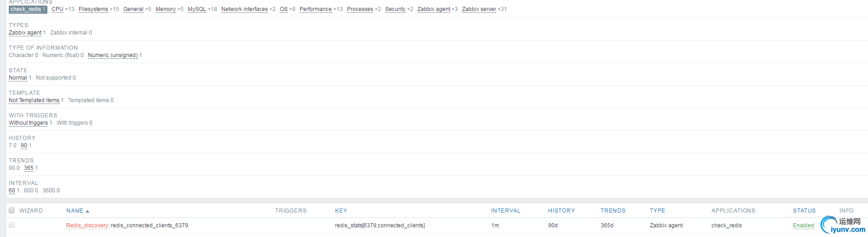Click the 365d trends cell
The width and height of the screenshot is (868, 237).
pos(607,225)
